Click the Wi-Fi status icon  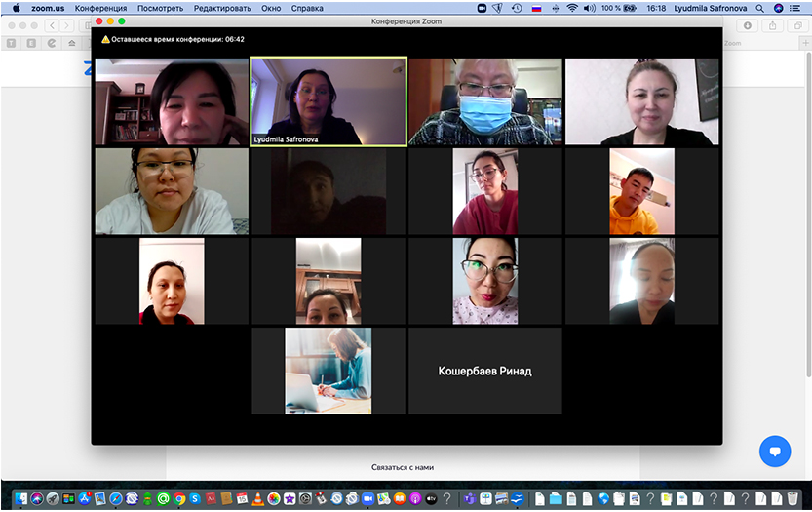(x=571, y=8)
